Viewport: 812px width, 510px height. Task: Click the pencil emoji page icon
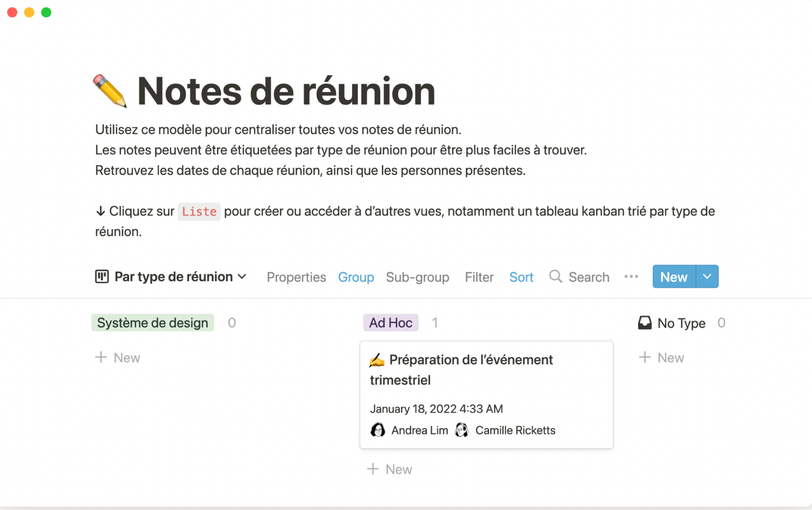[x=110, y=91]
